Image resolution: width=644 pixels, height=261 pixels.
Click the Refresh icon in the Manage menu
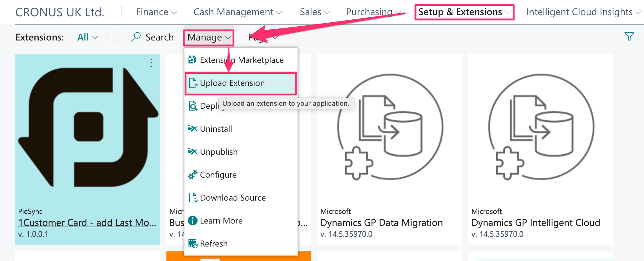point(192,243)
